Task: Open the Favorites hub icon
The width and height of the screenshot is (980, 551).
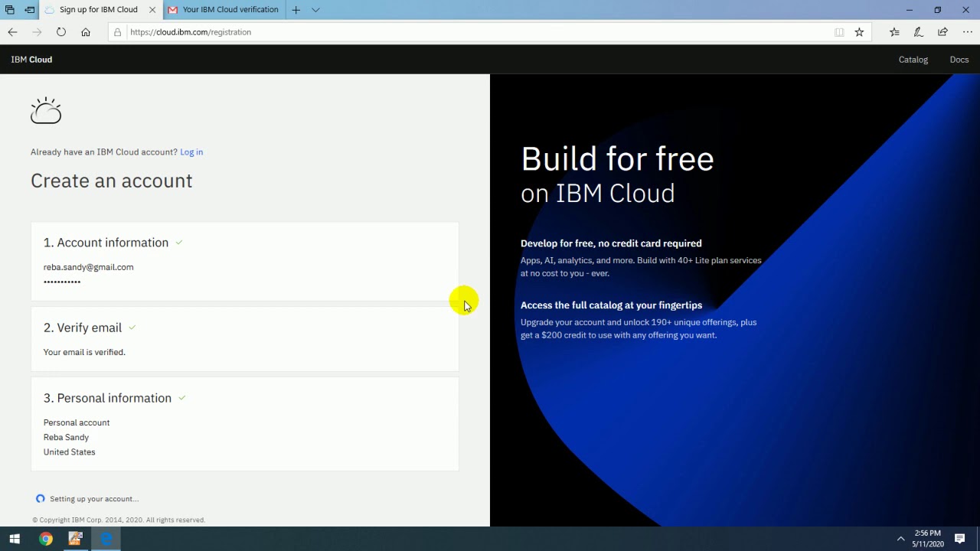Action: 894,32
